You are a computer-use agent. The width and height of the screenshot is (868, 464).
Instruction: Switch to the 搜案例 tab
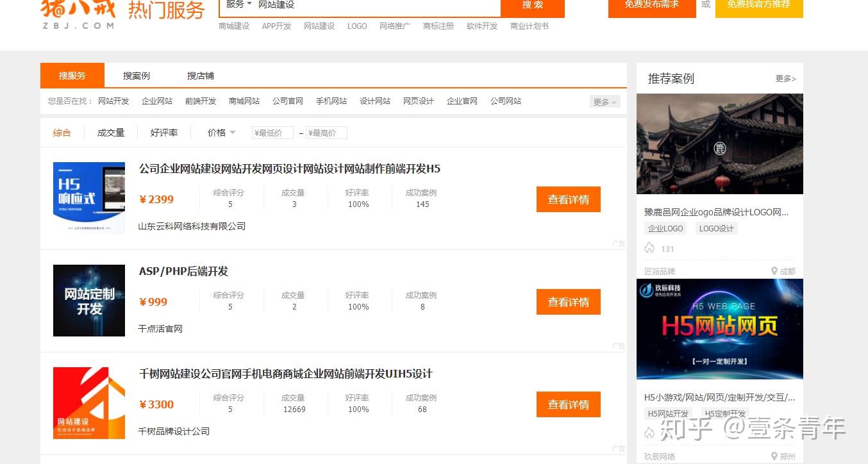(x=137, y=76)
